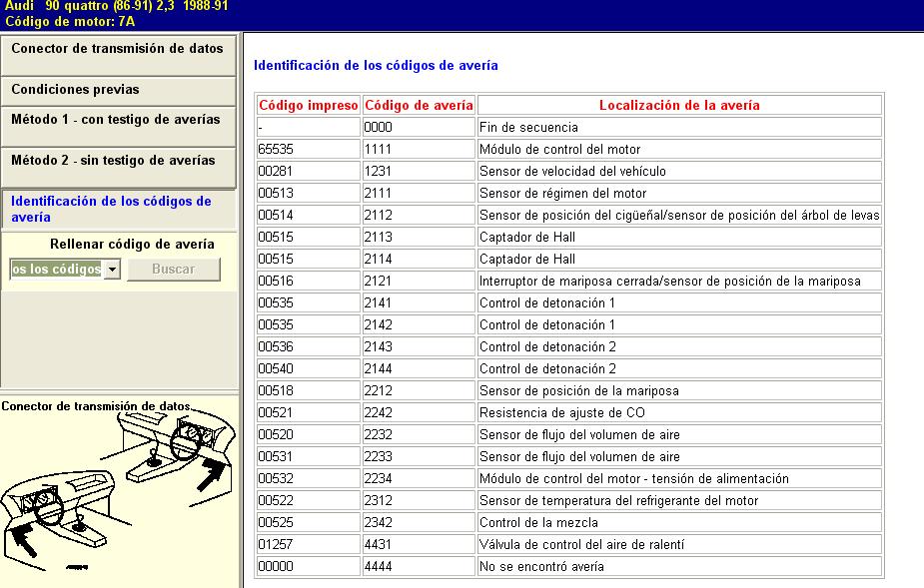Select printed code 00536
This screenshot has height=588, width=924.
click(x=309, y=347)
